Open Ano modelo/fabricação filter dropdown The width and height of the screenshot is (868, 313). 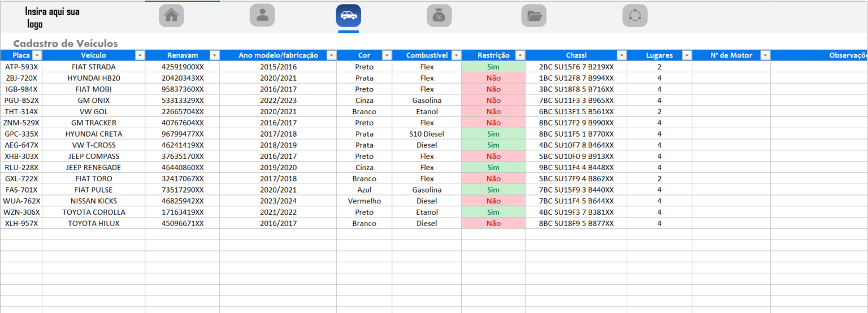point(331,55)
